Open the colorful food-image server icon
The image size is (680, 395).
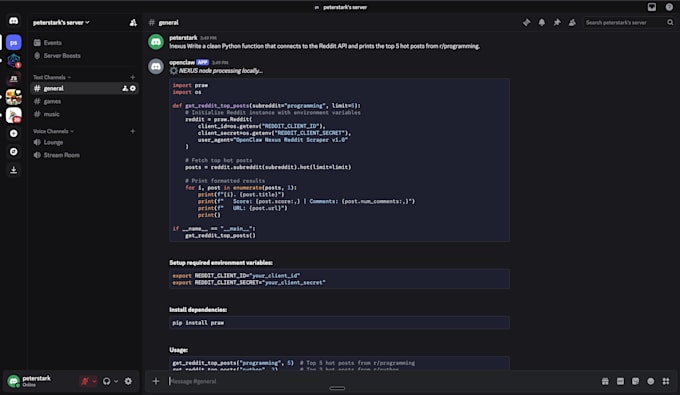(x=13, y=97)
